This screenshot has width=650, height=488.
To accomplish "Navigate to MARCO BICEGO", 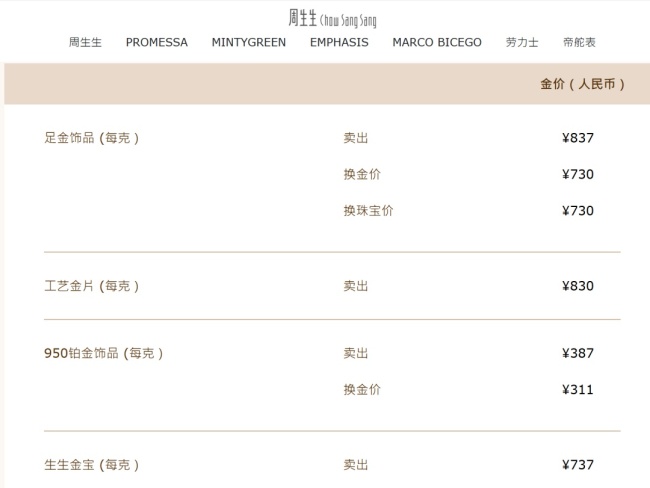I will tap(437, 43).
